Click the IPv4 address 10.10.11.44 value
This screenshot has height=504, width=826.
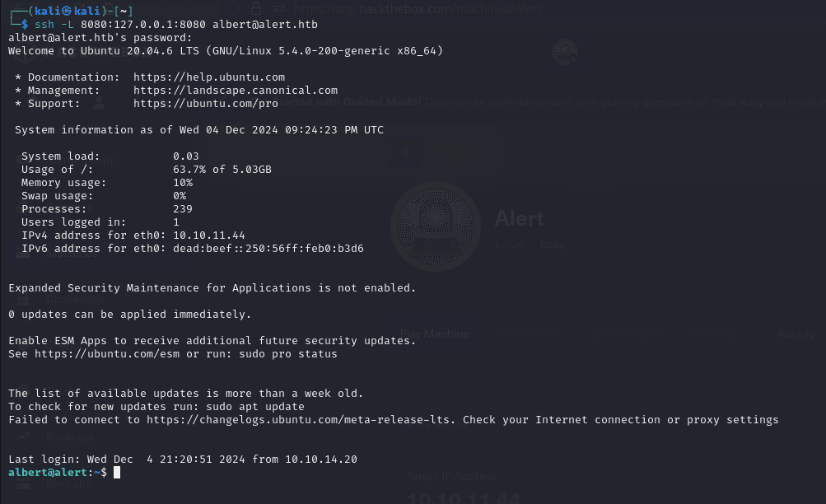click(x=208, y=236)
